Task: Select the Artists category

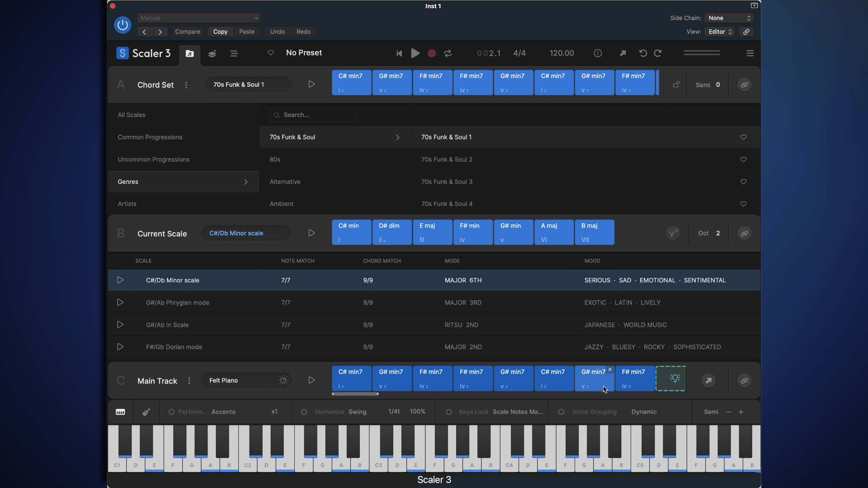Action: tap(183, 204)
